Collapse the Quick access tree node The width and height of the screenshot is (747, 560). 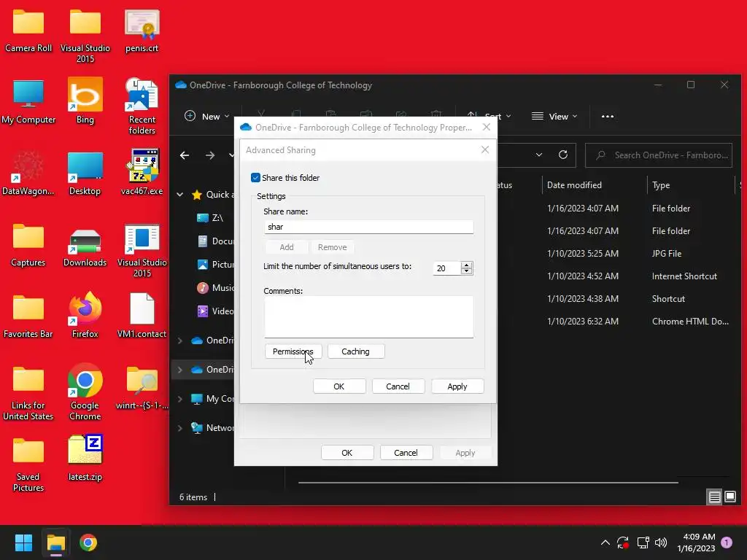(x=180, y=194)
